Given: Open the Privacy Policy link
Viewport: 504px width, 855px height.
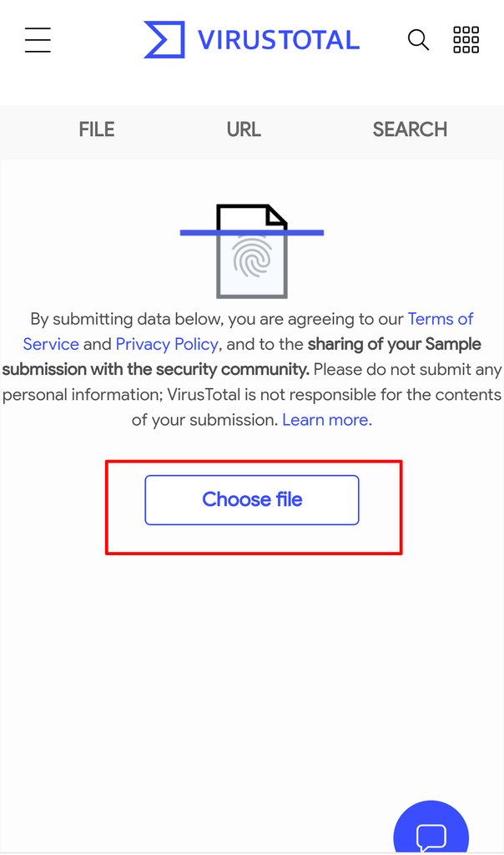Looking at the screenshot, I should tap(167, 344).
